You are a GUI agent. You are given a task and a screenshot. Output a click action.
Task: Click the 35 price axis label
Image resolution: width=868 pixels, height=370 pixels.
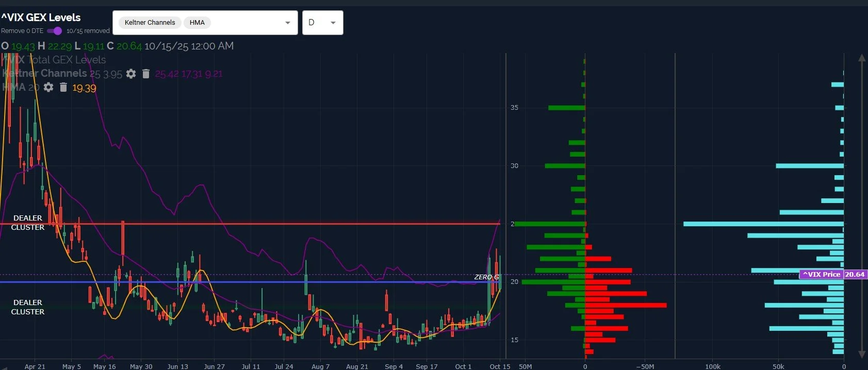pos(514,108)
